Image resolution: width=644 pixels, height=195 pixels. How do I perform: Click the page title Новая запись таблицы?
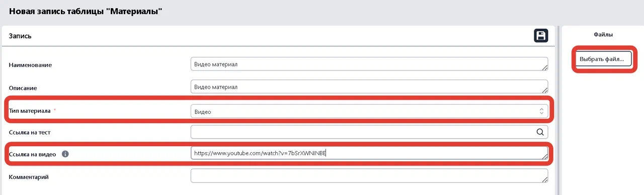[x=86, y=11]
